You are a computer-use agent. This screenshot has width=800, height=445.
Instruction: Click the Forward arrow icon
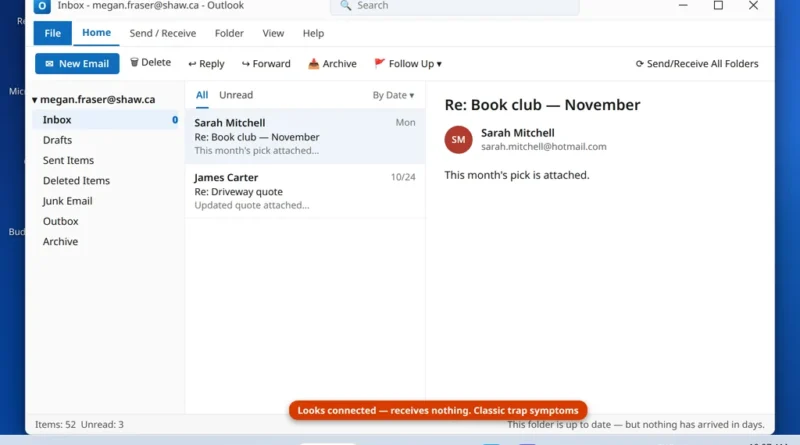point(245,64)
